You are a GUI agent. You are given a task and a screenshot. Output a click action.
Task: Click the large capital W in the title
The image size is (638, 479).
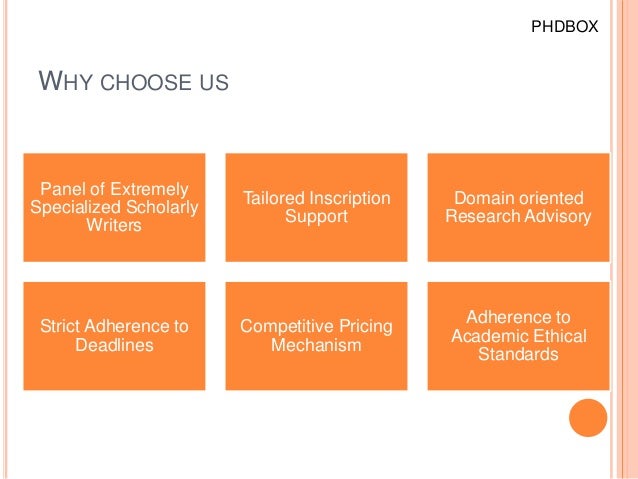pyautogui.click(x=50, y=81)
